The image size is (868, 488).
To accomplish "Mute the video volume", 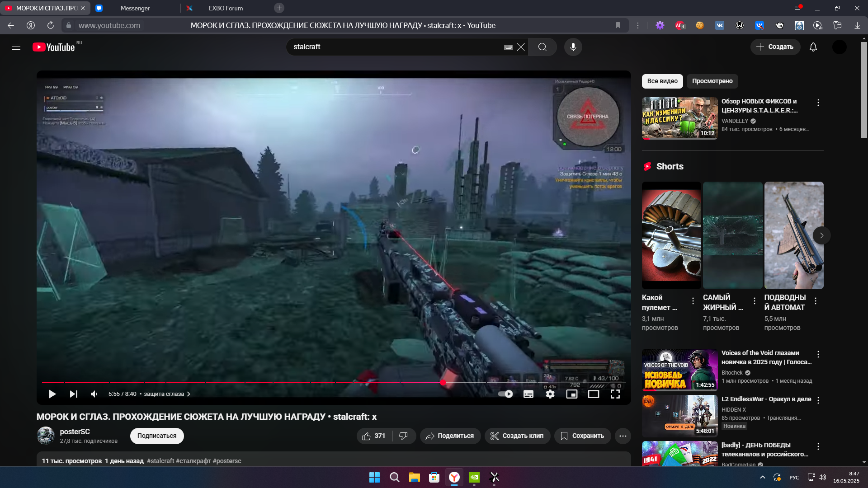I will click(94, 394).
